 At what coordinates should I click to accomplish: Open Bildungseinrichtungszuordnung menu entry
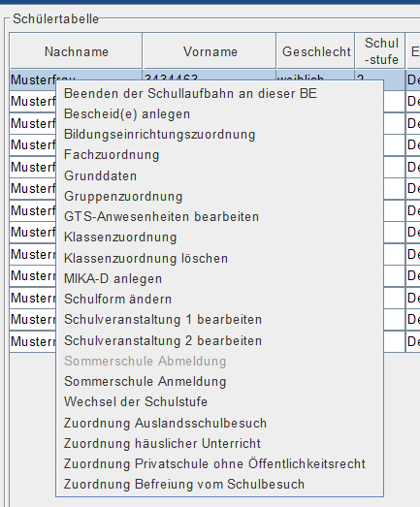pyautogui.click(x=220, y=135)
